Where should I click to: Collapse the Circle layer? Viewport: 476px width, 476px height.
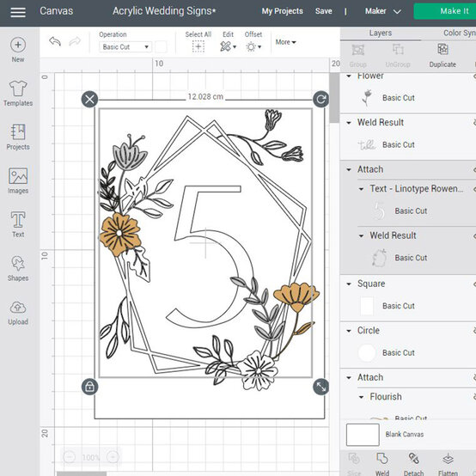click(349, 331)
